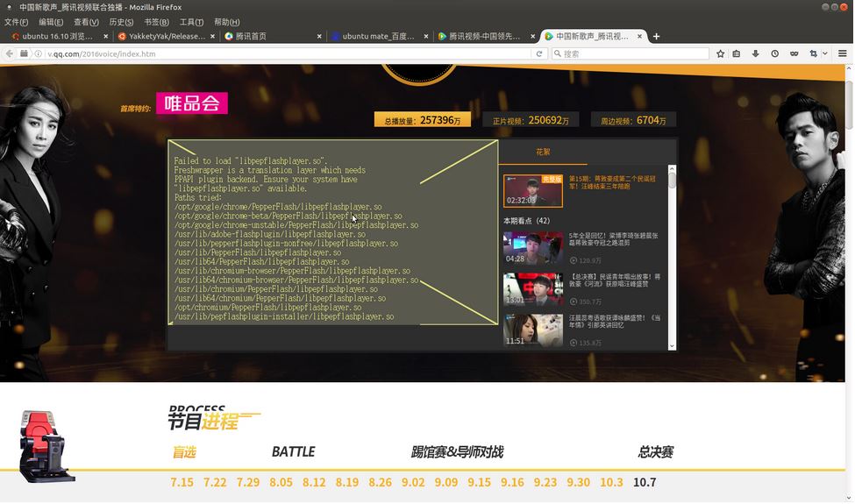Reload the current page
This screenshot has height=504, width=855.
538,53
